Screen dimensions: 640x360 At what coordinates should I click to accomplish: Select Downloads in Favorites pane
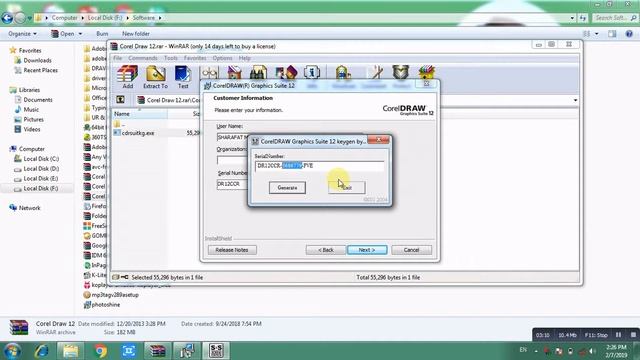pyautogui.click(x=37, y=60)
